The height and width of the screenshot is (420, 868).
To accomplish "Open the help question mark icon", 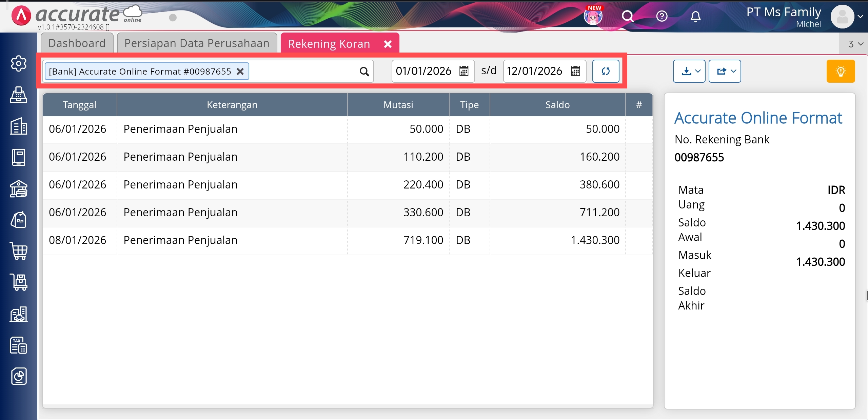I will (662, 16).
